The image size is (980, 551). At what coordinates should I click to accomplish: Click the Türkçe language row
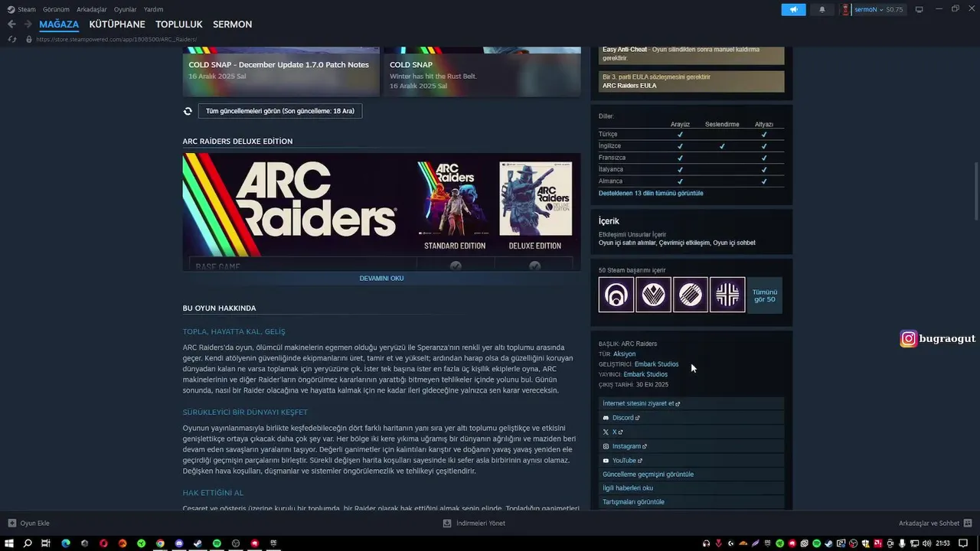pyautogui.click(x=691, y=134)
